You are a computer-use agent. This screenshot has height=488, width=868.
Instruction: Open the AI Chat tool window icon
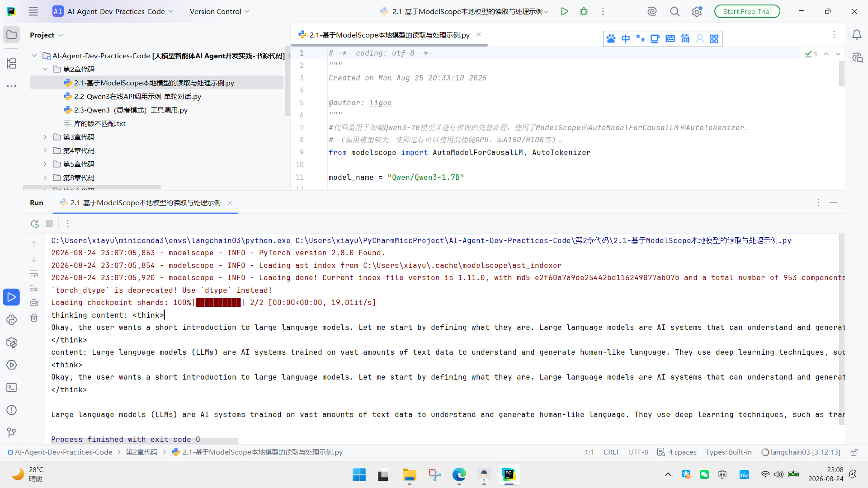[857, 57]
